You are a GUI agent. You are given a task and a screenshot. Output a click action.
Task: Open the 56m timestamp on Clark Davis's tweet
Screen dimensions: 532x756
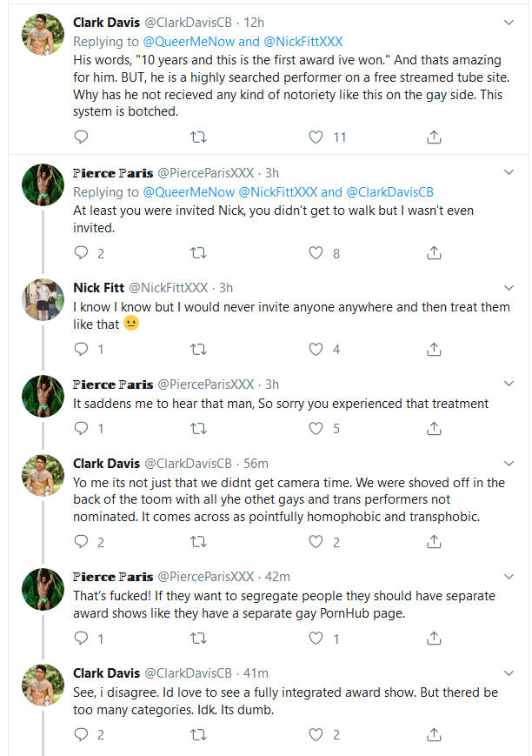[256, 463]
